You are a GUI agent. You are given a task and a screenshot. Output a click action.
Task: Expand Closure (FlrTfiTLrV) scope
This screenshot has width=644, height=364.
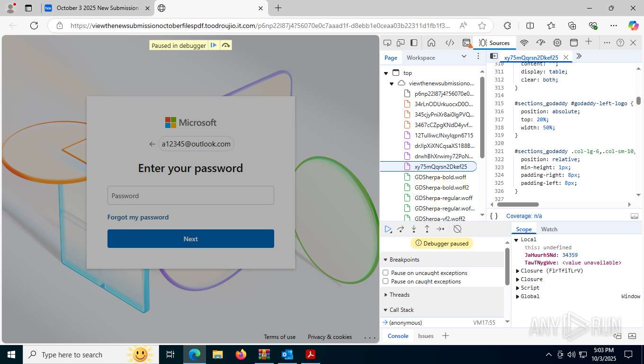pos(518,271)
